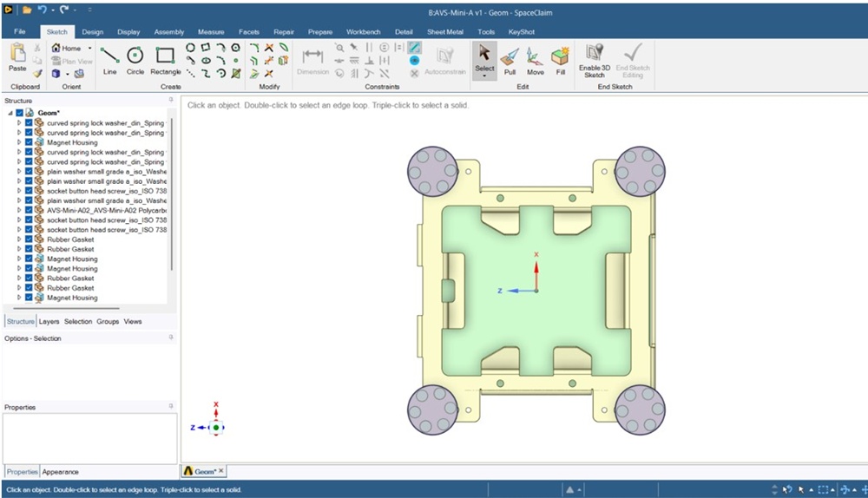Uncheck the bottom-most Magnet Housing checkbox
The height and width of the screenshot is (498, 868).
tap(29, 298)
